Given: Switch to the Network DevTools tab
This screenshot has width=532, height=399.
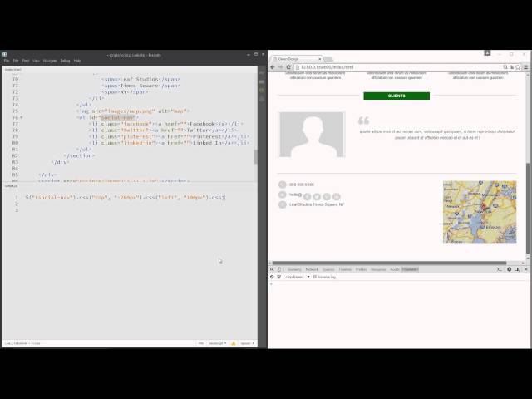Looking at the screenshot, I should (312, 269).
